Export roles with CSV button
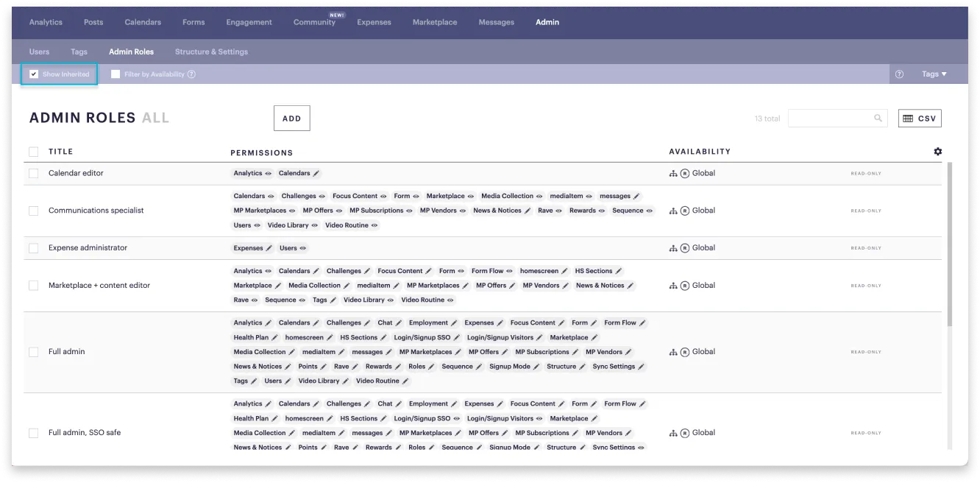The image size is (980, 483). pyautogui.click(x=920, y=119)
